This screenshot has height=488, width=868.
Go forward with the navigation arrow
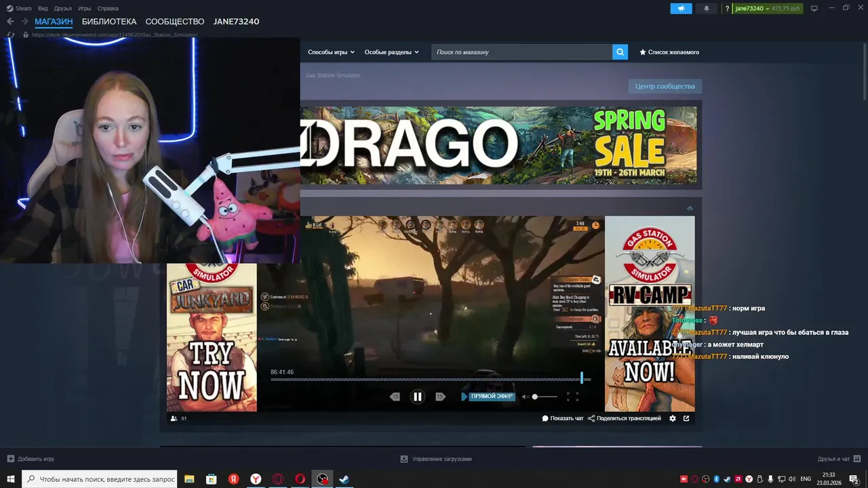(24, 22)
